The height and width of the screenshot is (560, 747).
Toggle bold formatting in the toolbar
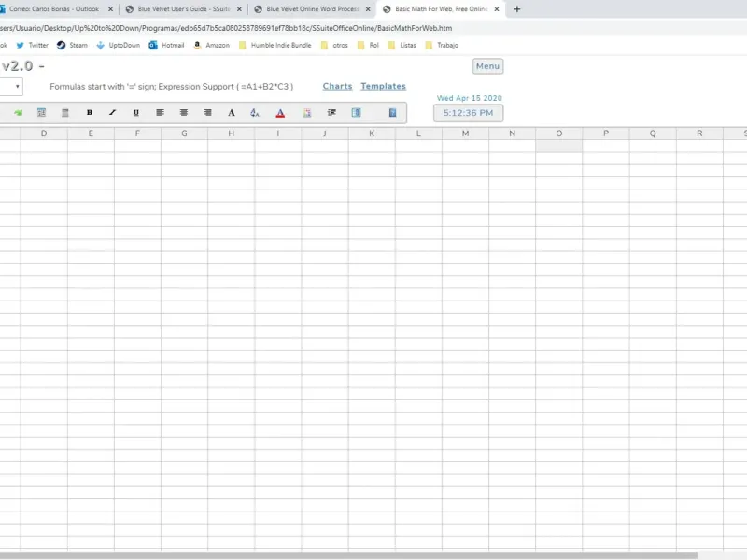[x=89, y=113]
